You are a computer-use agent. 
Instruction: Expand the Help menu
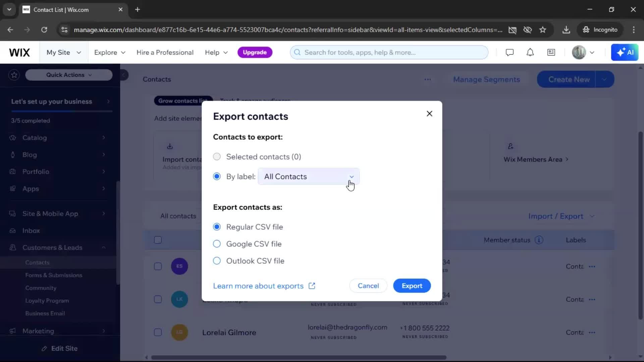pos(216,52)
